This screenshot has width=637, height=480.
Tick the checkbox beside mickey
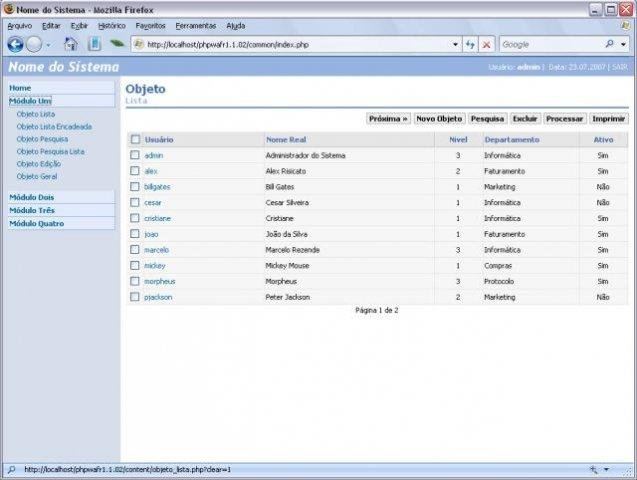[135, 265]
